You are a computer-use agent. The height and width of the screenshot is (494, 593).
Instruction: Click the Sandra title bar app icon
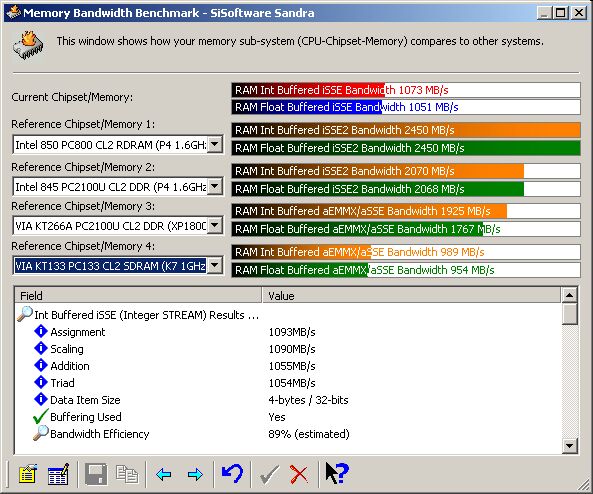pos(13,12)
